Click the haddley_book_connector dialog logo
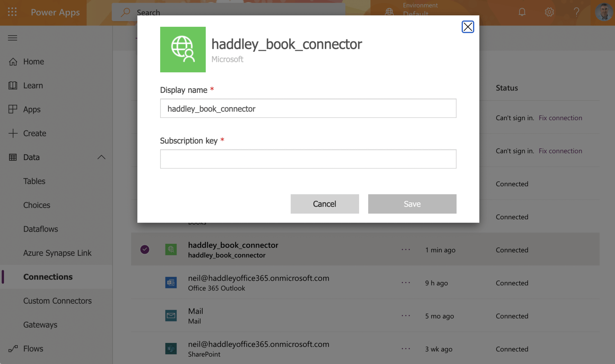 183,50
